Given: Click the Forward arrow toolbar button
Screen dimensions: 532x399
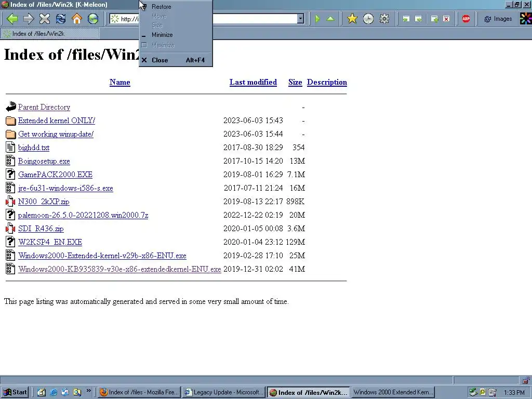Looking at the screenshot, I should point(29,19).
